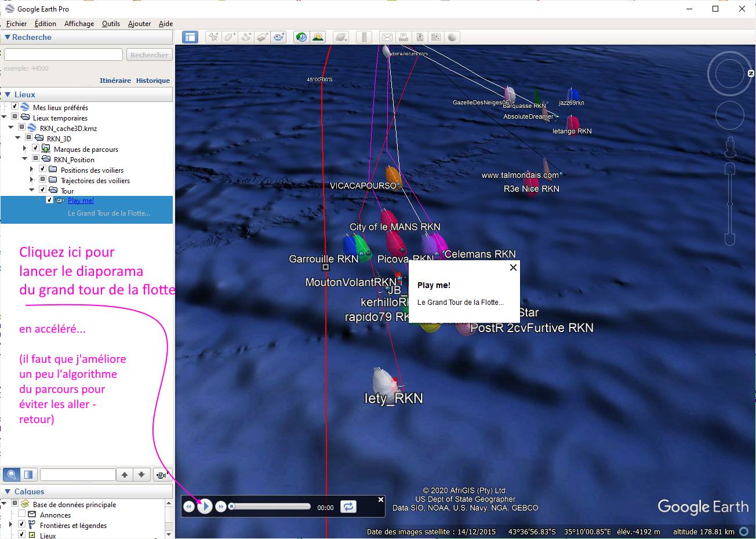Click the grey sphere toolbar icon
The width and height of the screenshot is (756, 539).
[452, 37]
